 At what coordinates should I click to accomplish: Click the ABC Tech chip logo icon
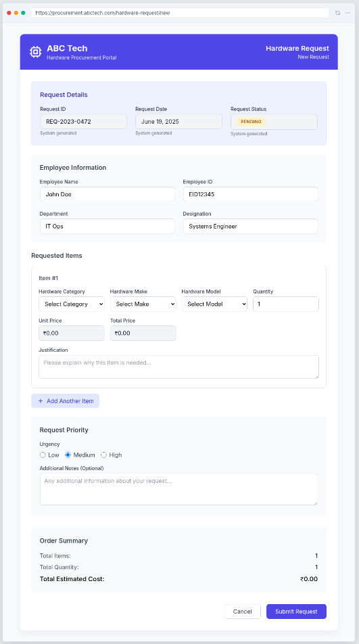35,51
